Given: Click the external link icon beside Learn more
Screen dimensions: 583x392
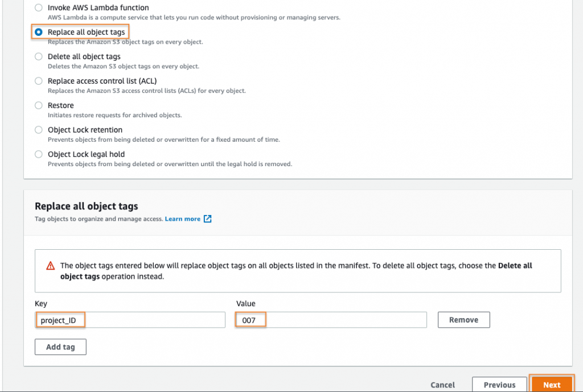Looking at the screenshot, I should pyautogui.click(x=207, y=218).
